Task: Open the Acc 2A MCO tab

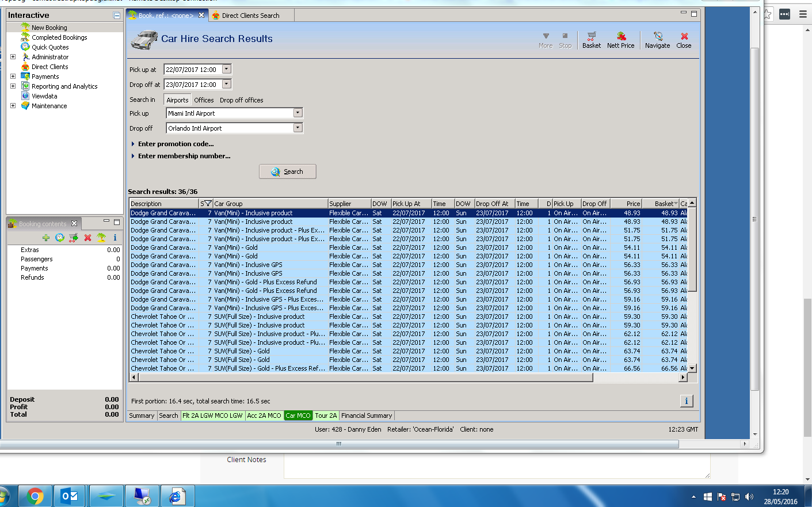Action: pos(264,415)
